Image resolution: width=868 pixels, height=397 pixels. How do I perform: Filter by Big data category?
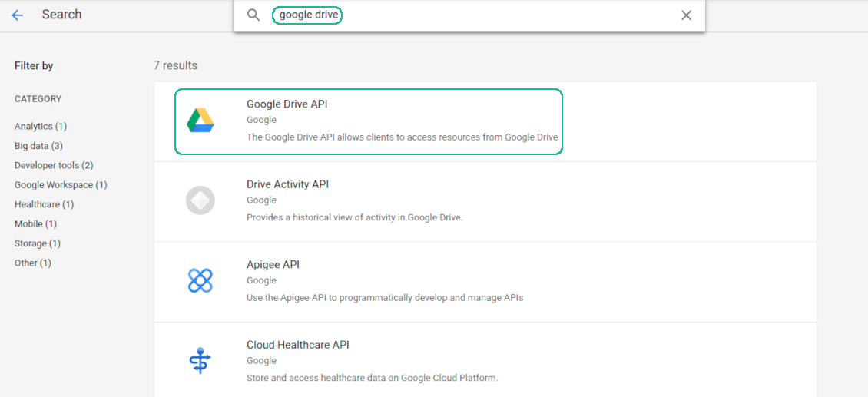[38, 146]
